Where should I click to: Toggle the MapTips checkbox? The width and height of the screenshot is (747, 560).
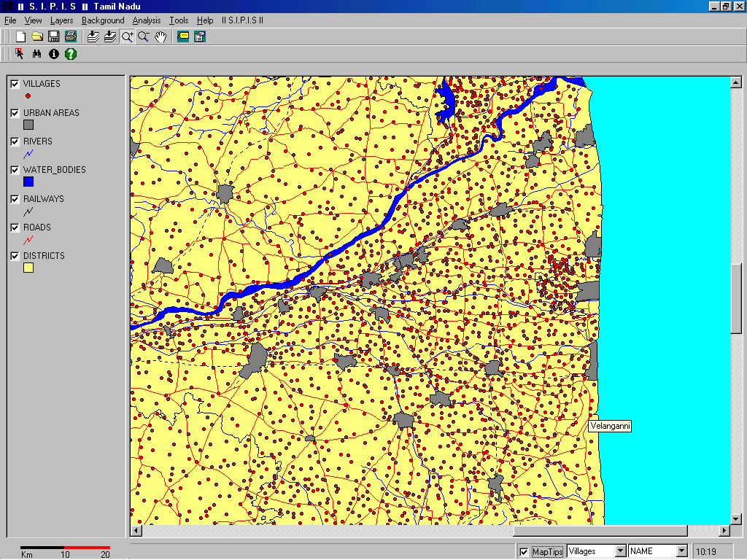click(x=524, y=552)
